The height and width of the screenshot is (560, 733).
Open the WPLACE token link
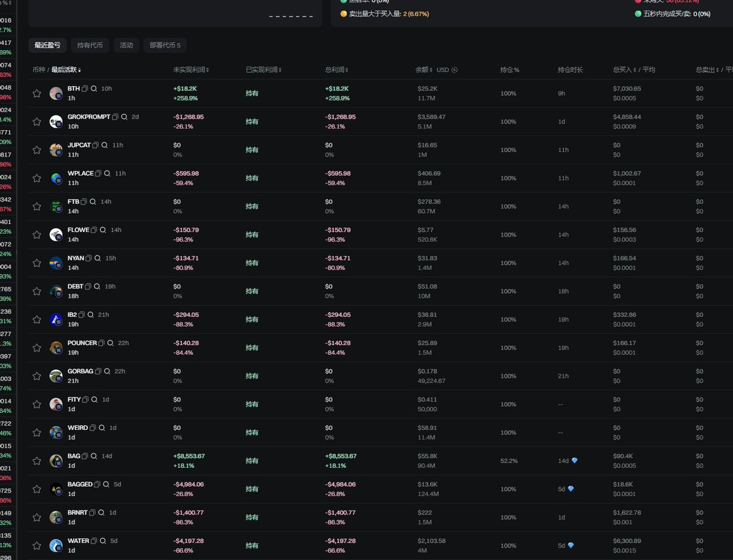81,173
